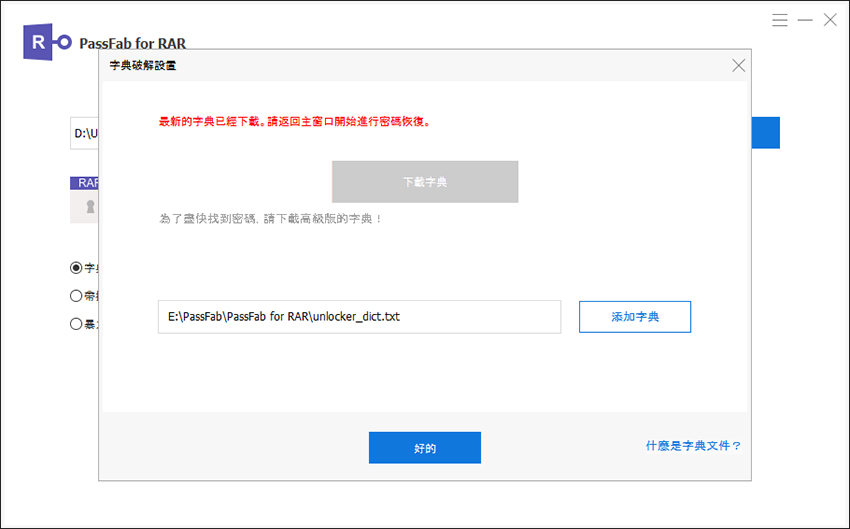Image resolution: width=850 pixels, height=529 pixels.
Task: Click the RAR file path field in main window
Action: [85, 133]
